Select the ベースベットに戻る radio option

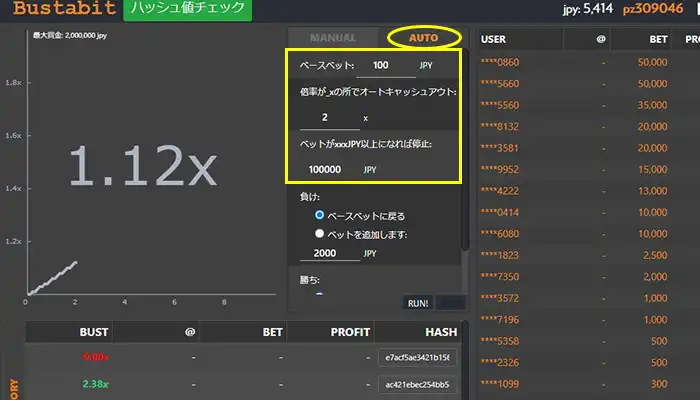click(319, 215)
